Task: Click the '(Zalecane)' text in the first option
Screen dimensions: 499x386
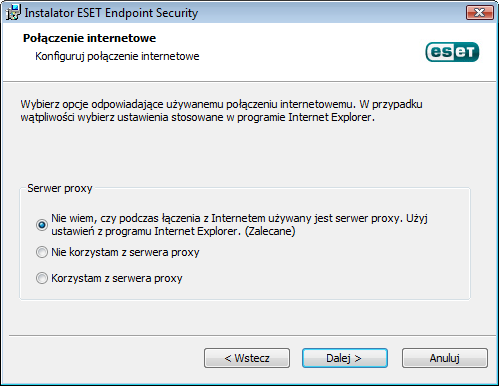Action: [270, 231]
